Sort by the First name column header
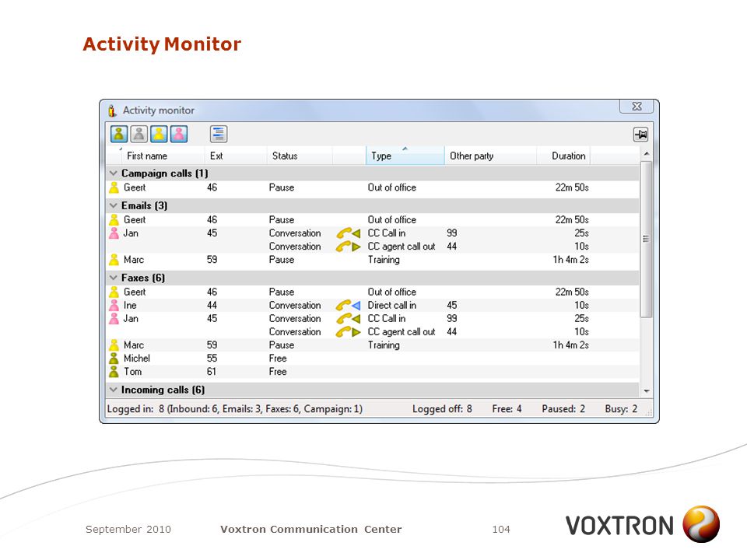Screen dimensions: 747x560 pos(156,156)
